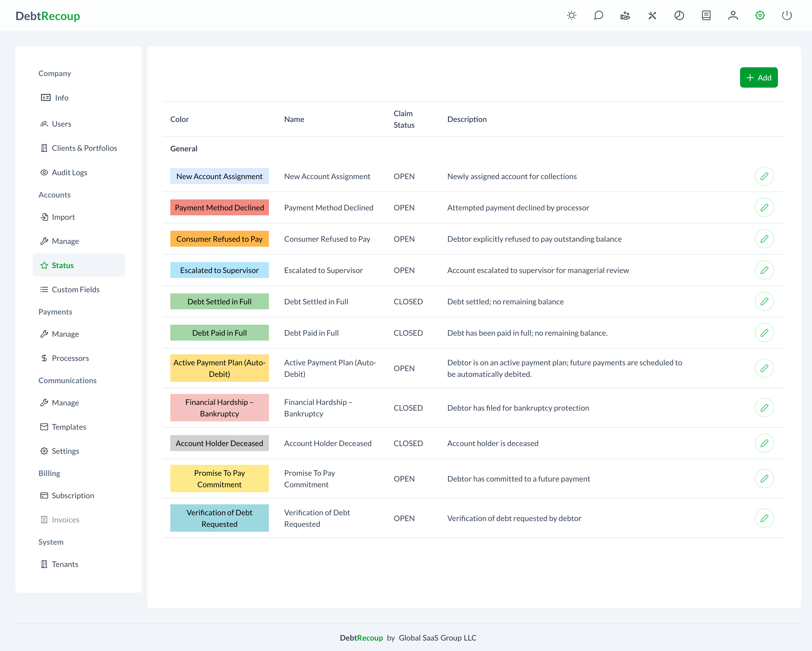This screenshot has width=812, height=651.
Task: Click the green settings gear icon
Action: click(760, 15)
